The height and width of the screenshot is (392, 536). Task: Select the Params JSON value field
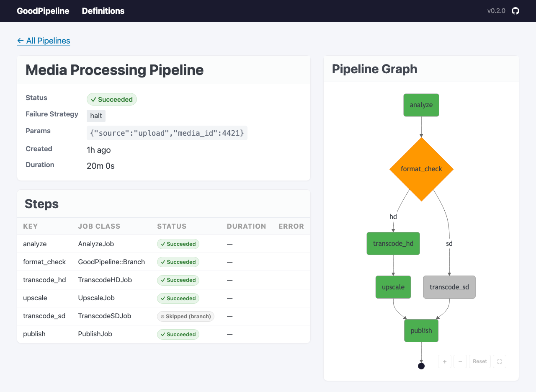click(x=167, y=133)
